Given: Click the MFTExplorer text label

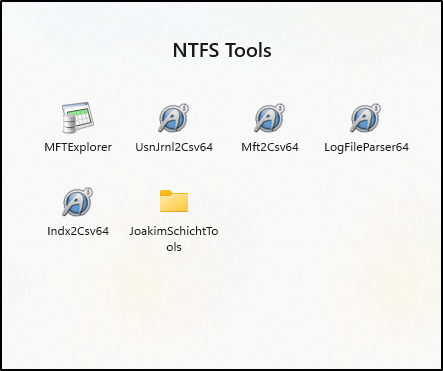Looking at the screenshot, I should [x=78, y=147].
